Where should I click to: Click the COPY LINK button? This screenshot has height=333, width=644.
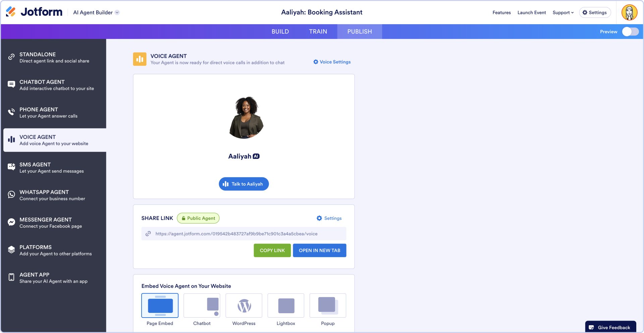pyautogui.click(x=272, y=251)
